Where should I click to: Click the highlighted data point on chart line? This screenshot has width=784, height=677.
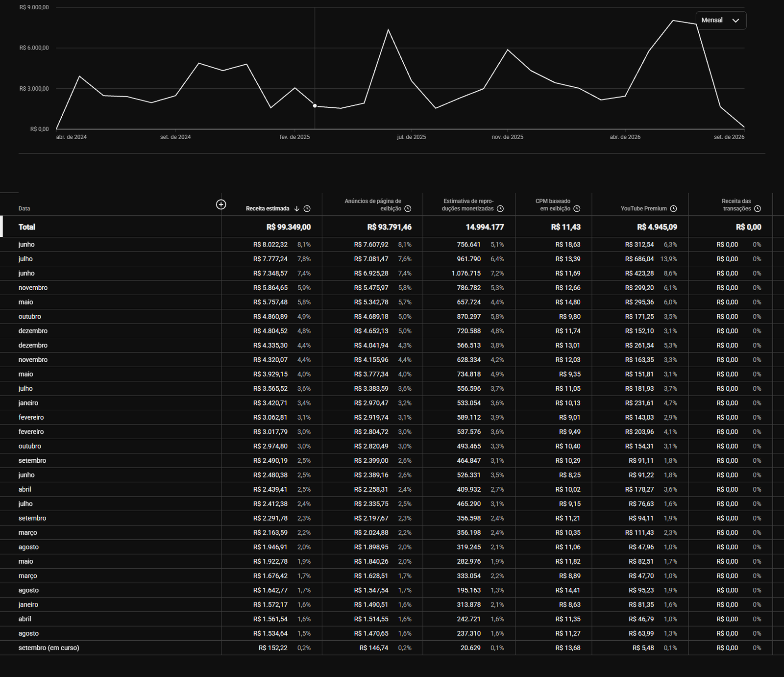(315, 106)
